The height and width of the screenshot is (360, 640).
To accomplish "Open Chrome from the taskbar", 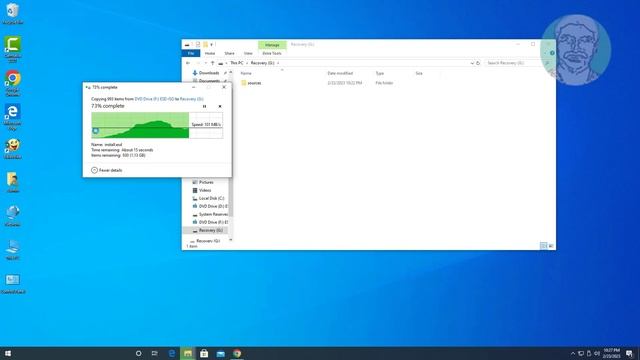I will click(x=237, y=353).
